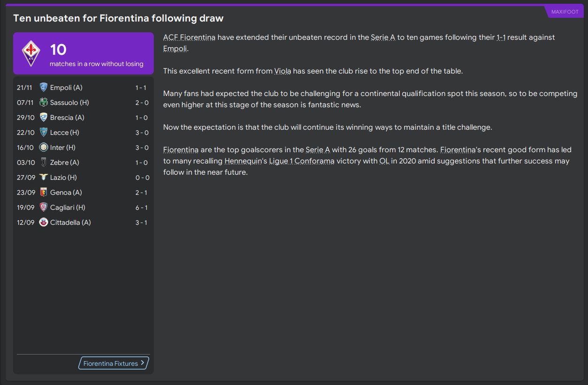This screenshot has width=588, height=385.
Task: Click the Cagliari club badge icon
Action: 44,207
